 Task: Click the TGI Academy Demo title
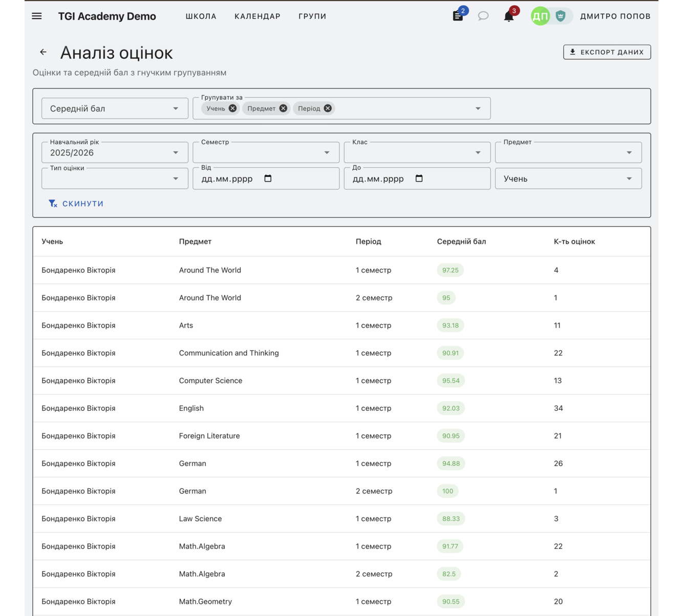pos(107,16)
